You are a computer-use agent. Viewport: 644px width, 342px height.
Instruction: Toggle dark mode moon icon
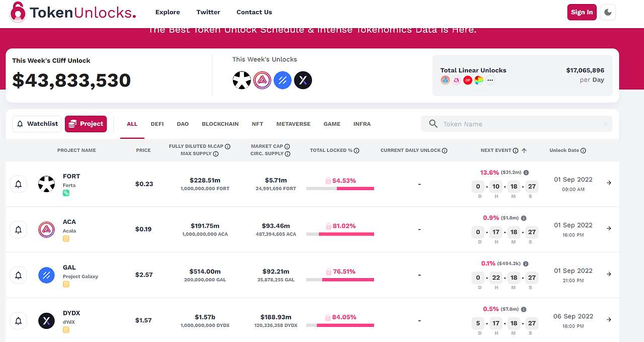point(608,12)
